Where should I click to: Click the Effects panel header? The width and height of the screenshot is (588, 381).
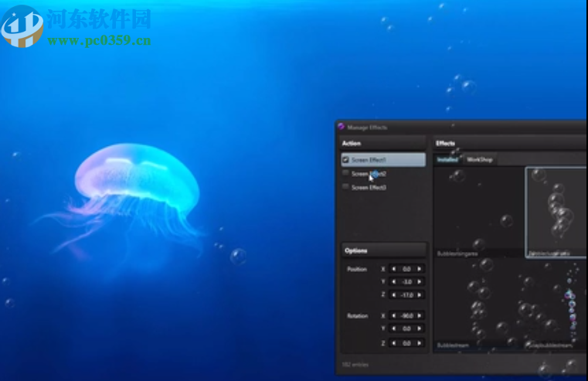coord(510,143)
